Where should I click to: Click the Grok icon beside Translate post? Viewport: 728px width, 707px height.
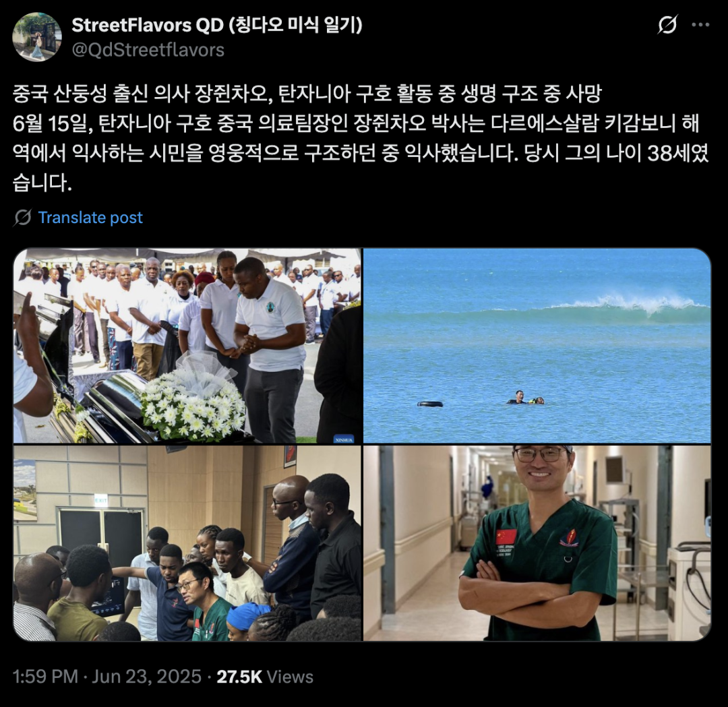[22, 217]
